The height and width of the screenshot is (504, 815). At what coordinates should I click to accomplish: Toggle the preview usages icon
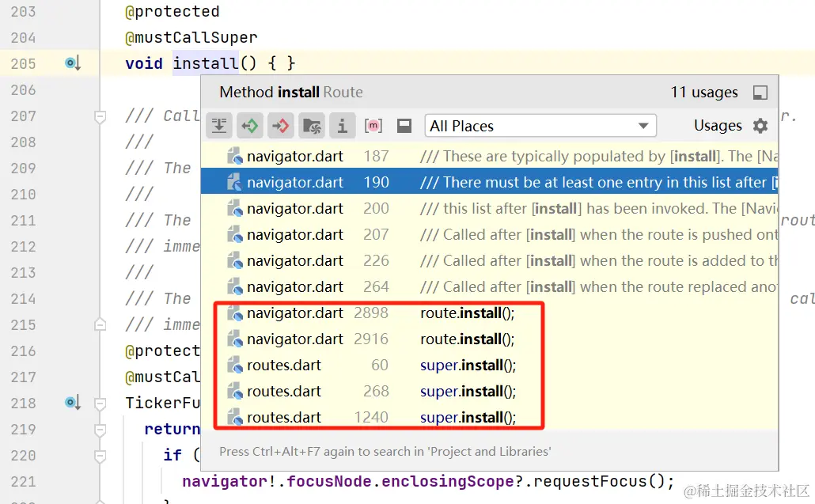tap(404, 126)
